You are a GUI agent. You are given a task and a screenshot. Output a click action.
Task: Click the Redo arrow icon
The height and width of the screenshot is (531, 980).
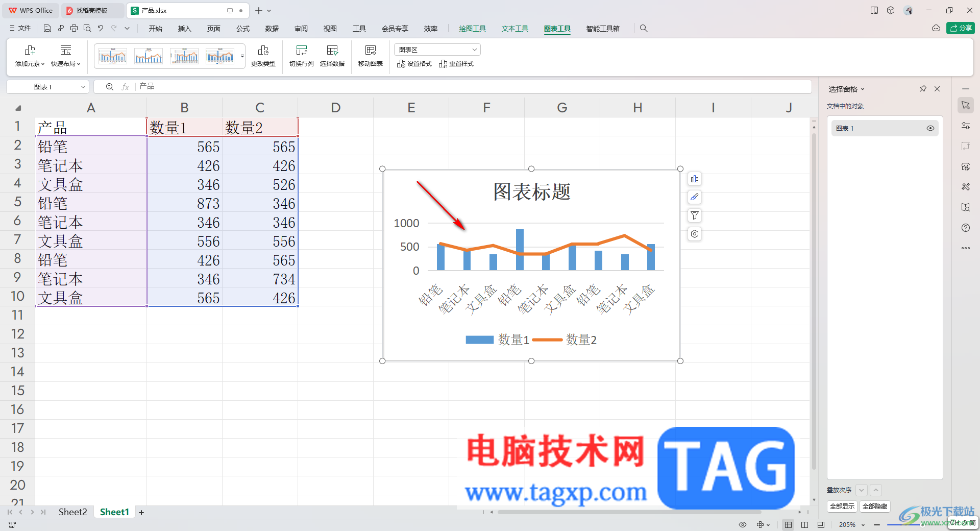[114, 29]
